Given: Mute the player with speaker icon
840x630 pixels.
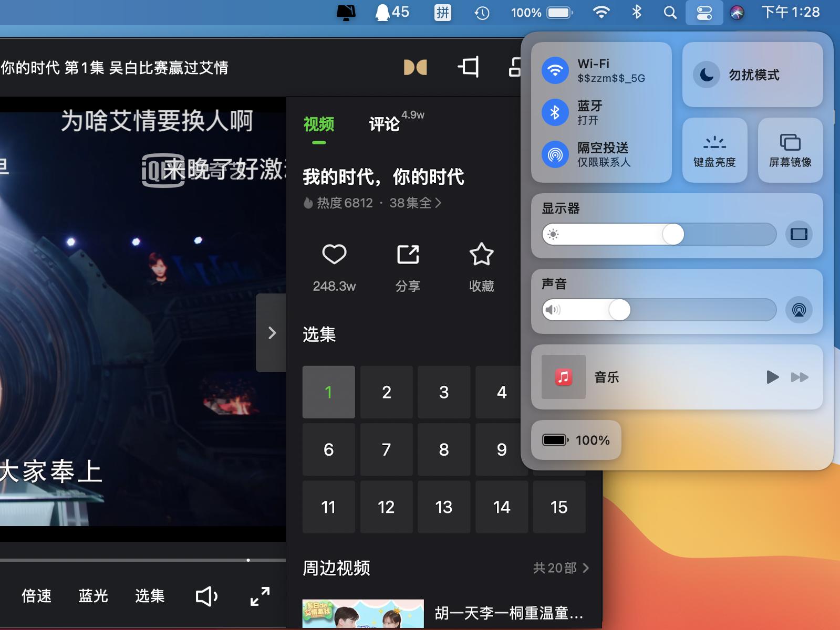Looking at the screenshot, I should [x=206, y=596].
